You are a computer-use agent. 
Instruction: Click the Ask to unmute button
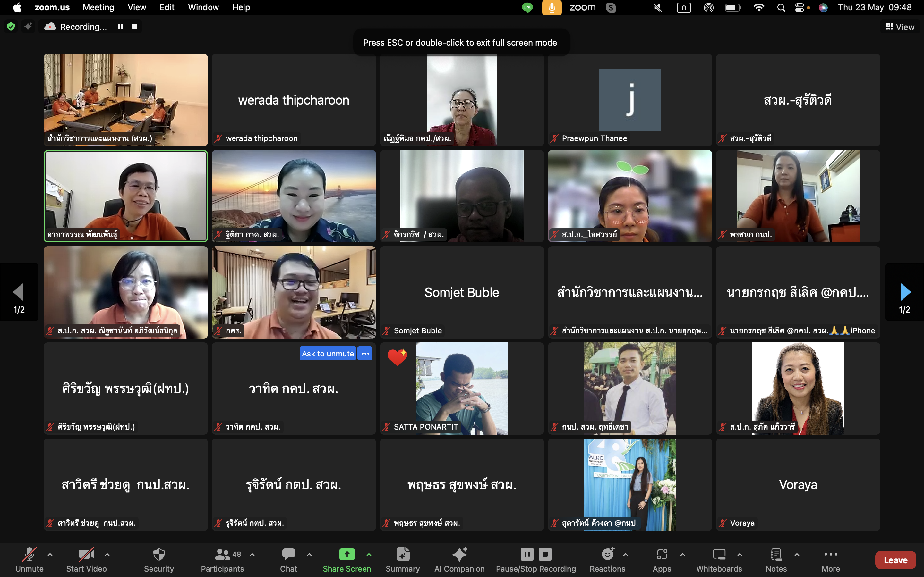(328, 353)
